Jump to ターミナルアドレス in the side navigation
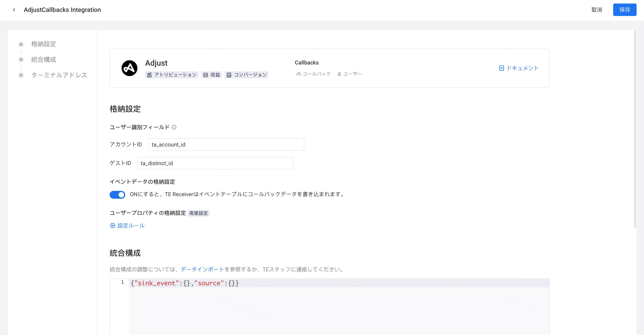This screenshot has width=644, height=335. 59,75
